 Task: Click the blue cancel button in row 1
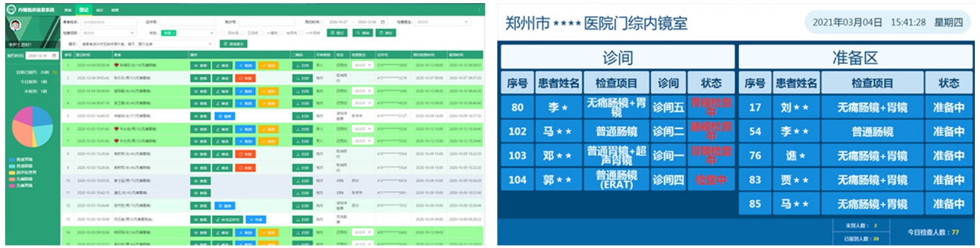point(246,65)
